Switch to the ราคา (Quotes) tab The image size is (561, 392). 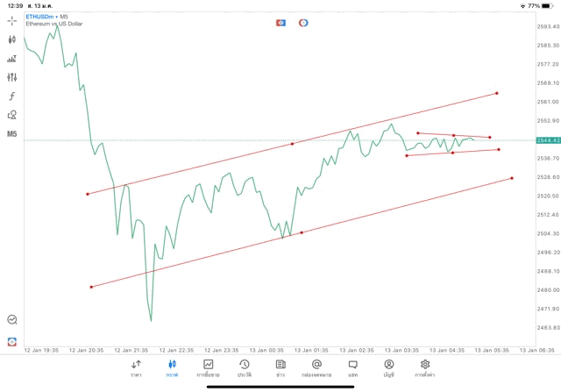pyautogui.click(x=136, y=367)
